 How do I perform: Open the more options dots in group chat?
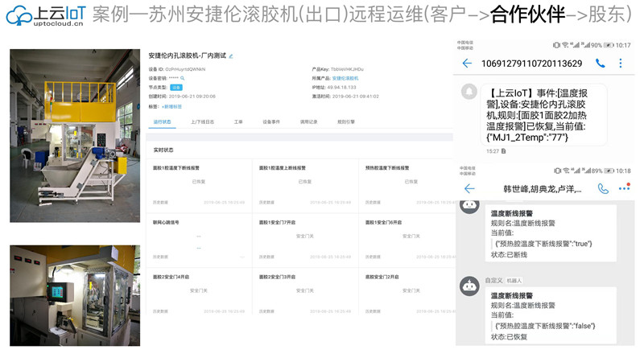click(623, 188)
